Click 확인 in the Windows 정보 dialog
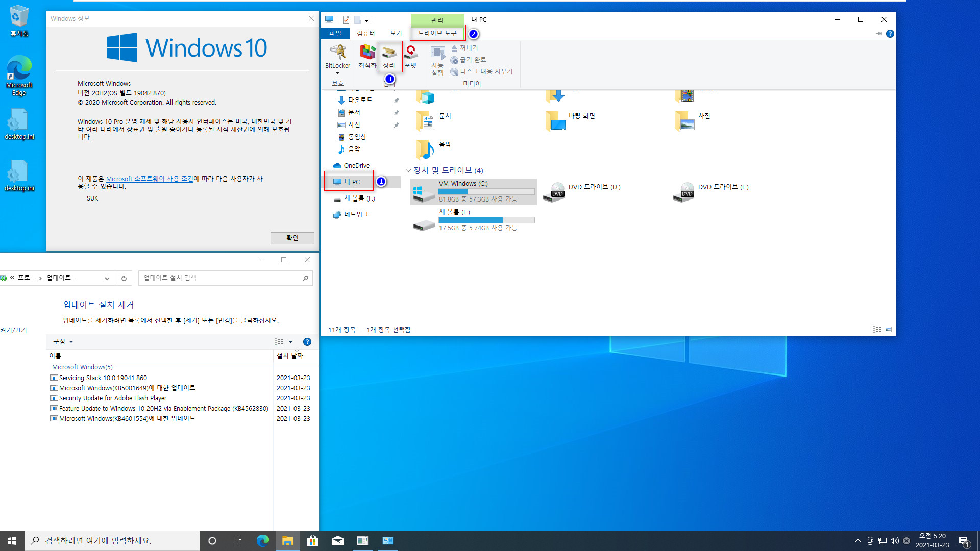This screenshot has width=980, height=551. pyautogui.click(x=292, y=238)
